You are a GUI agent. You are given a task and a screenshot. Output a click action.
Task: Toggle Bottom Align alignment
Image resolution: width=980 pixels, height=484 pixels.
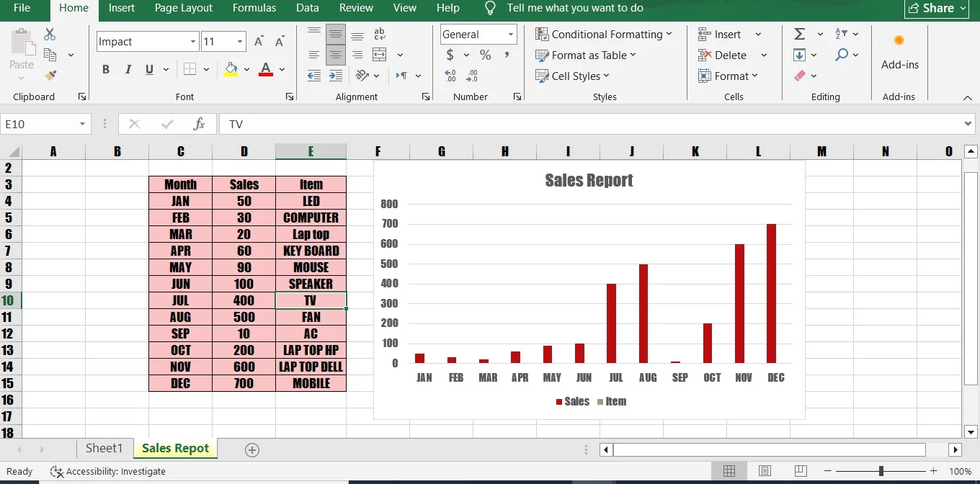point(357,34)
